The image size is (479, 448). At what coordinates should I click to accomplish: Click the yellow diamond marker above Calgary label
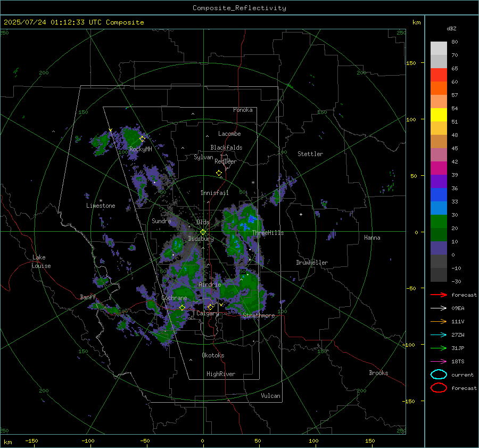pyautogui.click(x=210, y=307)
